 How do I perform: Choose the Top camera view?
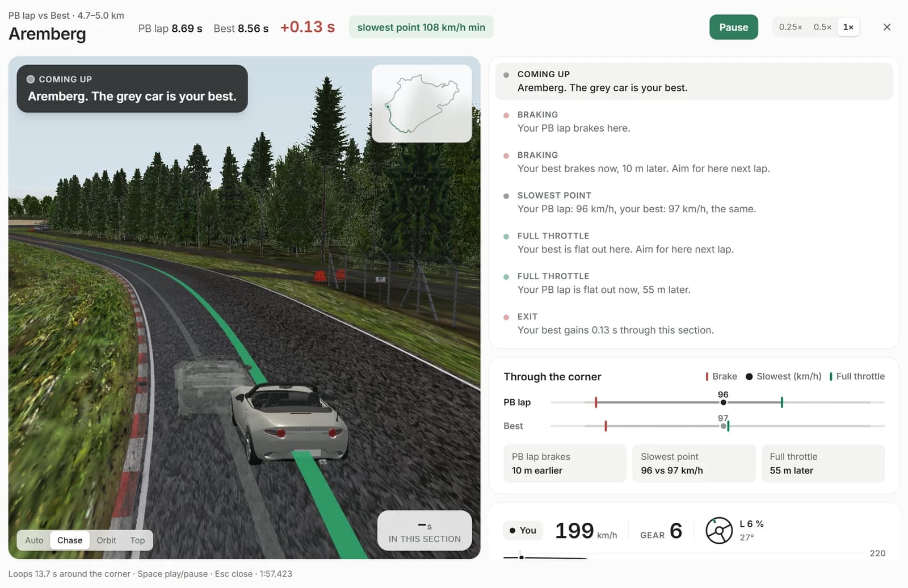pos(137,540)
